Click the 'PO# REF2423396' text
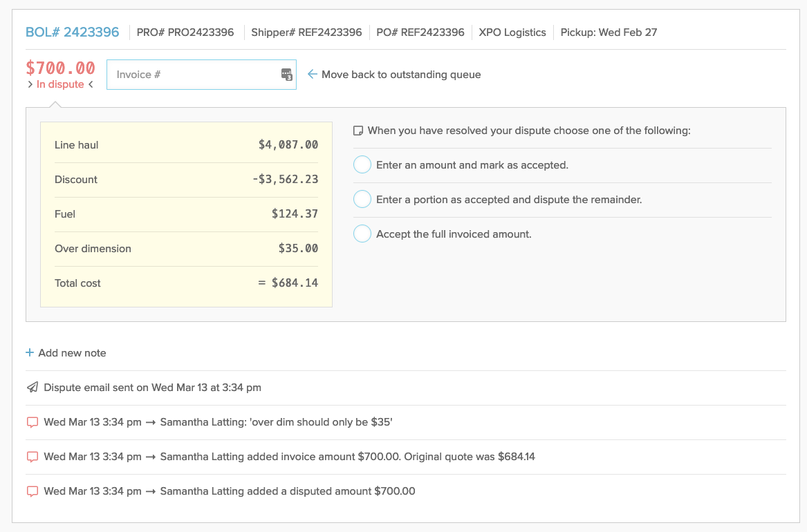807x532 pixels. (420, 32)
